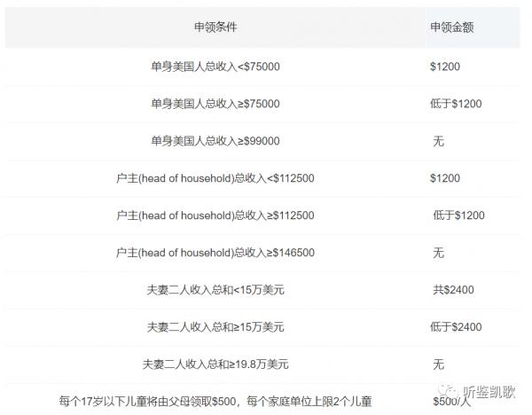Select 夫妻二人收入总和≥19.8万美元 cell
The image size is (532, 415).
pyautogui.click(x=215, y=364)
